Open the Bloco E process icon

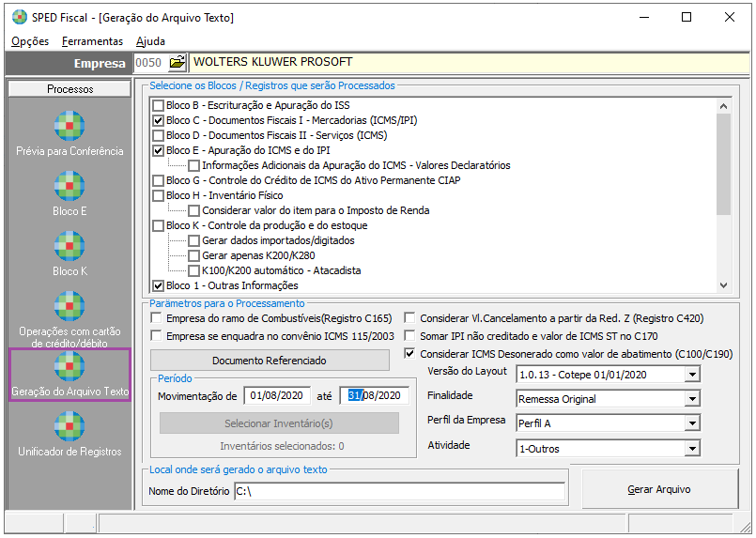[x=69, y=186]
